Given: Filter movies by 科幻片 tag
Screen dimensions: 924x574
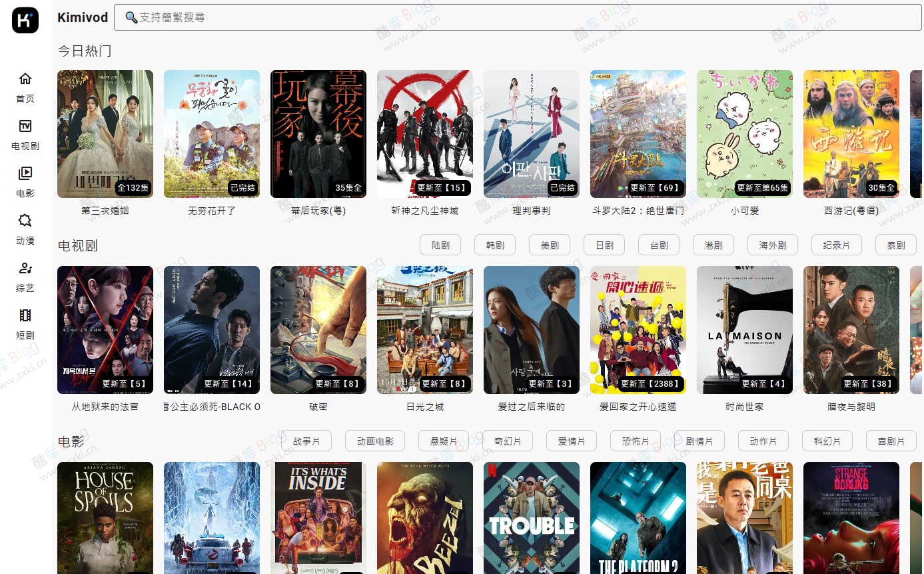Looking at the screenshot, I should pos(827,441).
